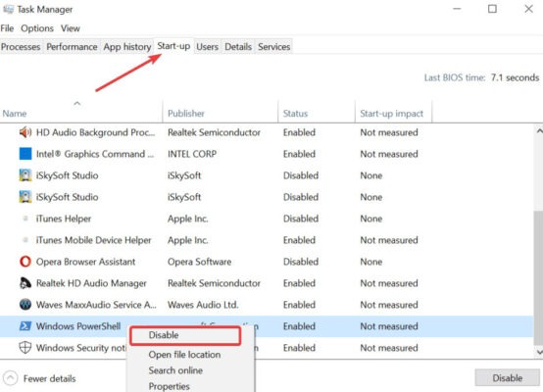This screenshot has height=392, width=543.
Task: Click the vertical scrollbar thumb
Action: (x=538, y=277)
